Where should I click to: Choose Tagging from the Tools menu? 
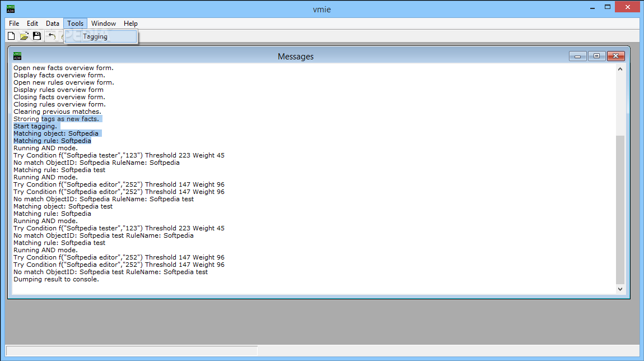tap(101, 36)
